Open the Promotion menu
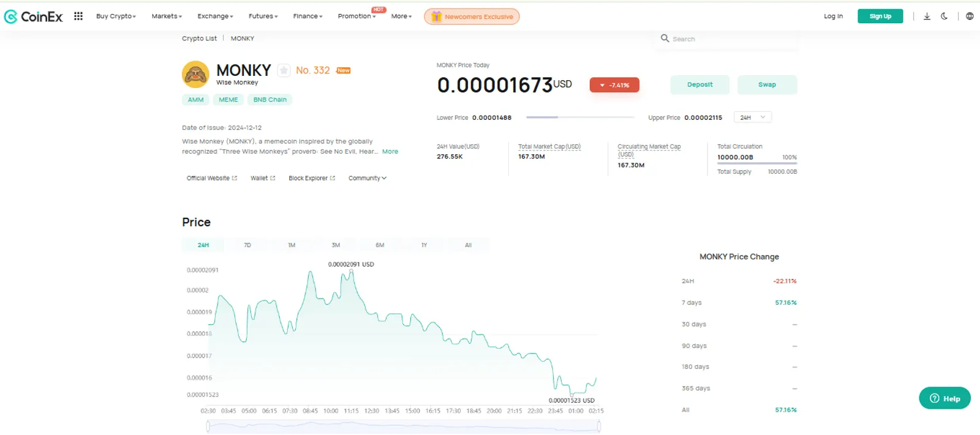Viewport: 980px width, 435px height. coord(356,16)
